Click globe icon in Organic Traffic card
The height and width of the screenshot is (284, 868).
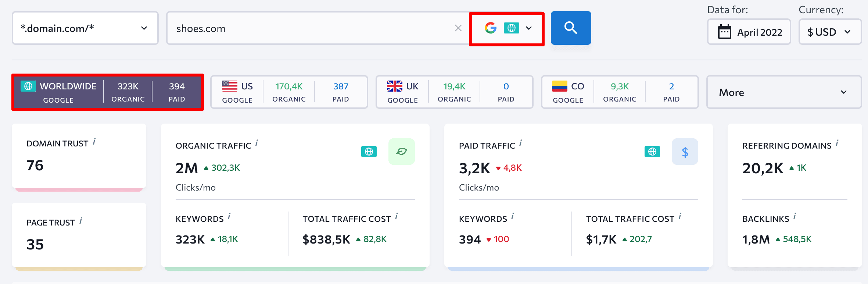click(x=369, y=152)
